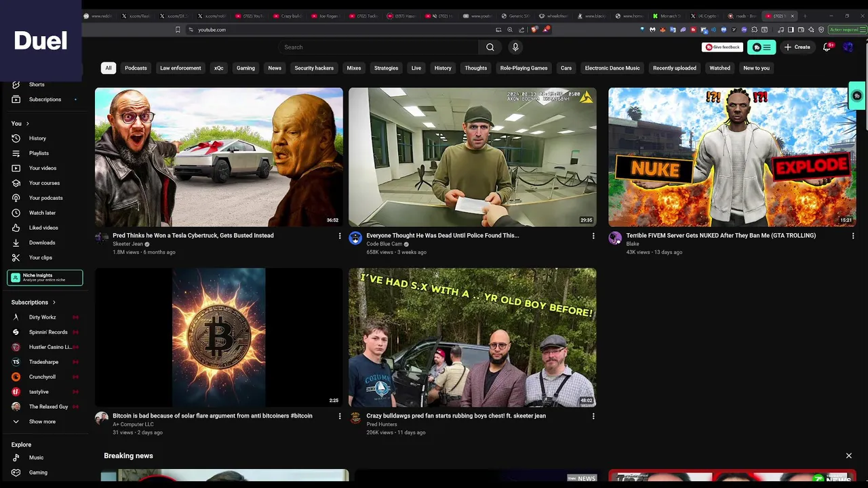Open options menu for Crazy bulldawgs video
The width and height of the screenshot is (868, 488).
coord(593,416)
